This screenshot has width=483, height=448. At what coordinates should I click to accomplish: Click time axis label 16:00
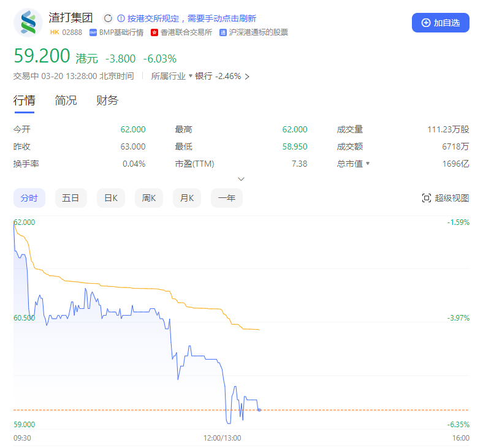[x=461, y=438]
